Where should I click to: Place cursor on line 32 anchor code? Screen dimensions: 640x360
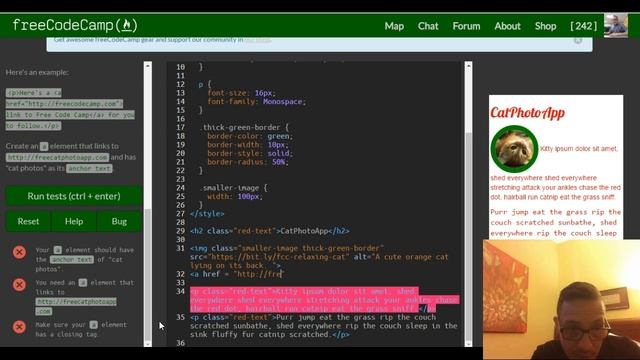tap(236, 274)
